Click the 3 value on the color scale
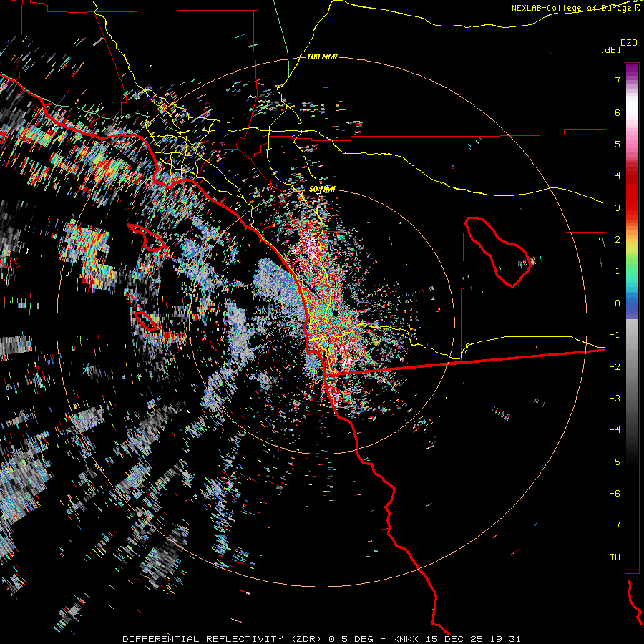 tap(618, 208)
